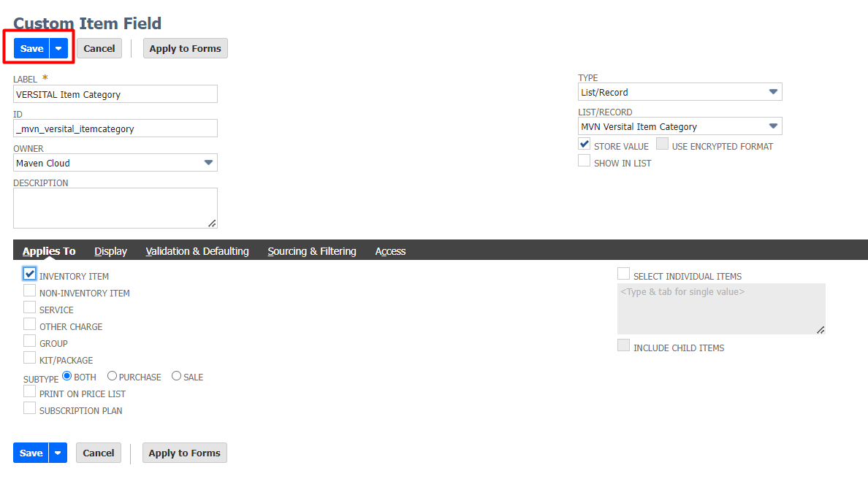
Task: Toggle the Store Value checkbox
Action: click(x=585, y=145)
